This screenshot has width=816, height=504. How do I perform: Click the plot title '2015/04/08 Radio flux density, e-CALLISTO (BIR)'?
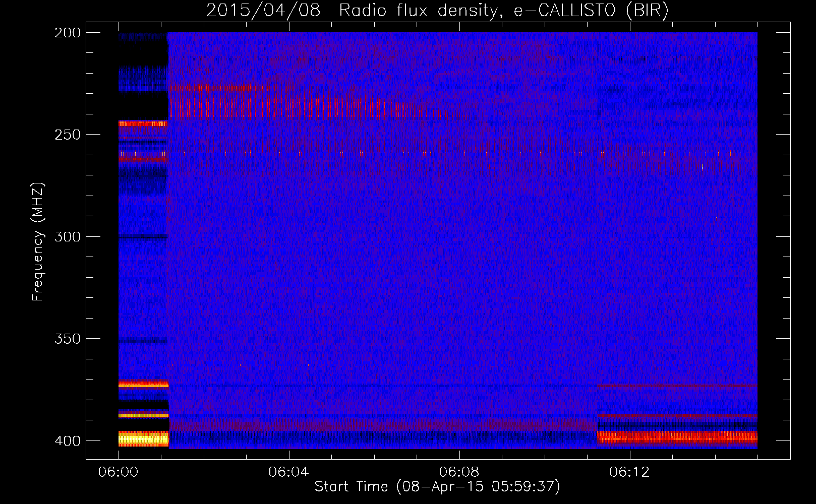coord(437,10)
